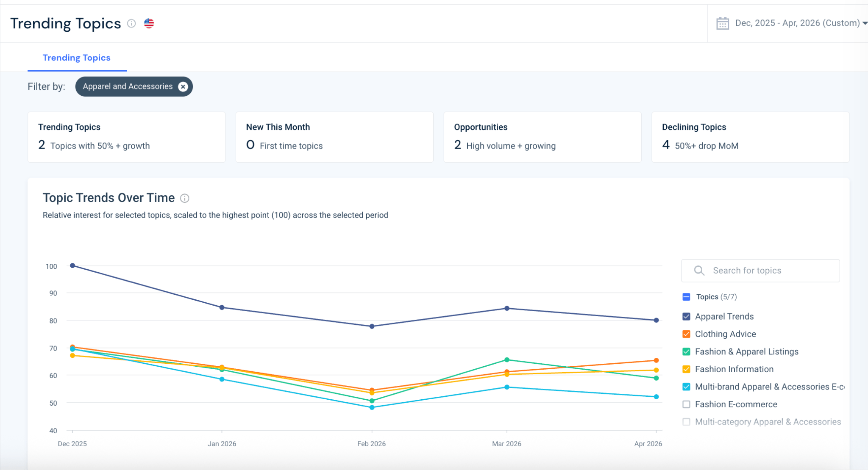This screenshot has height=470, width=868.
Task: Uncheck the Fashion Information topic
Action: coord(686,369)
